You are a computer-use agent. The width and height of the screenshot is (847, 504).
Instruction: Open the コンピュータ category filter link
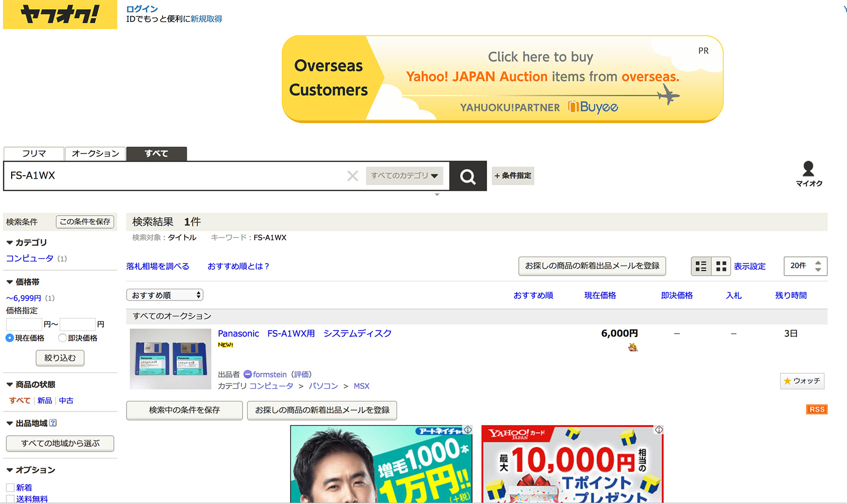point(30,259)
